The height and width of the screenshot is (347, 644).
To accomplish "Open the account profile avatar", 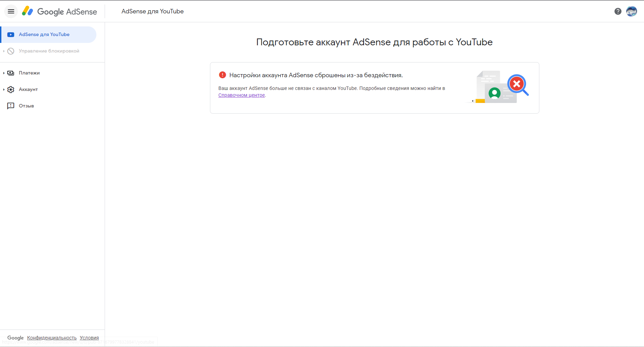I will (x=632, y=11).
